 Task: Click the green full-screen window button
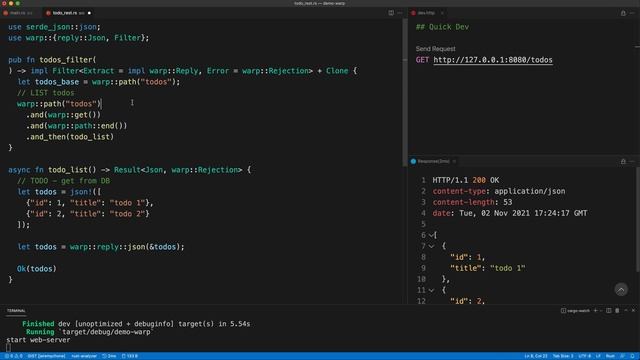(x=18, y=3)
